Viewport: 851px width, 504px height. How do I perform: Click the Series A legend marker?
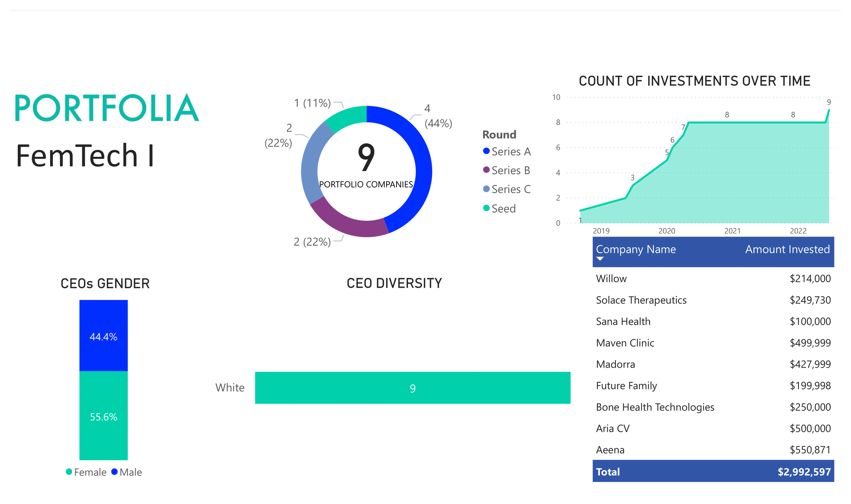click(486, 151)
